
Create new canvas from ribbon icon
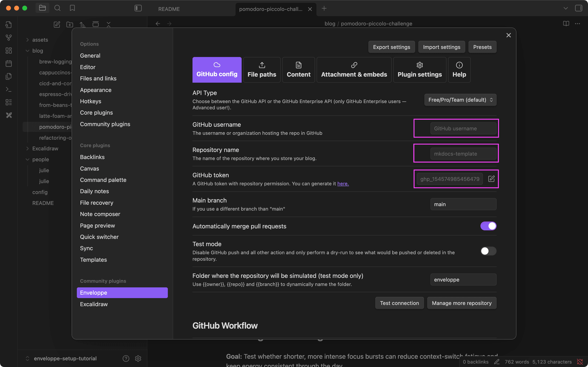(9, 51)
